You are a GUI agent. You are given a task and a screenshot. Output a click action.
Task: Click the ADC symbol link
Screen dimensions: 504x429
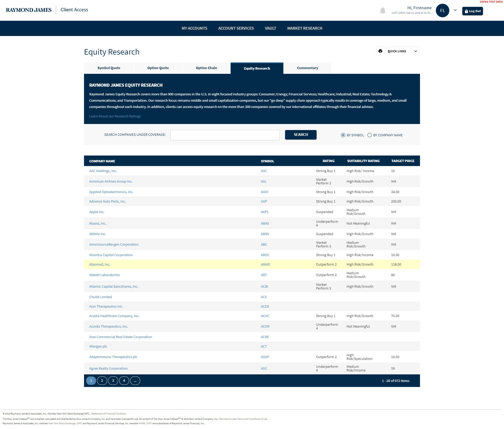click(264, 368)
